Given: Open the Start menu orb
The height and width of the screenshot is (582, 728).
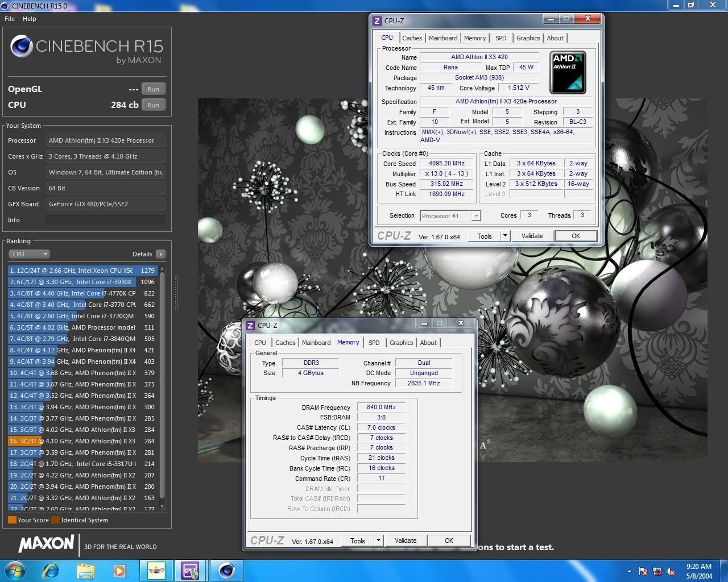Looking at the screenshot, I should (15, 571).
